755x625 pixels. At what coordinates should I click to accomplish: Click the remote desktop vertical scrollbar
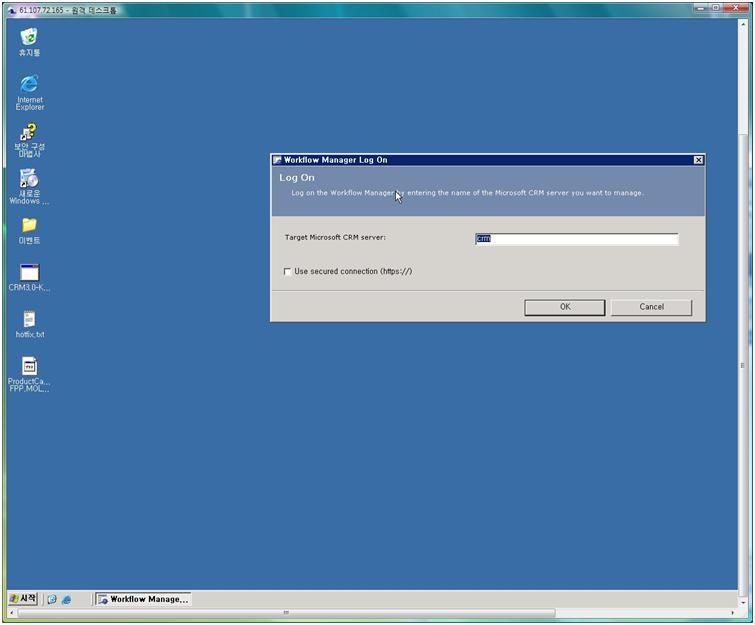[x=742, y=365]
